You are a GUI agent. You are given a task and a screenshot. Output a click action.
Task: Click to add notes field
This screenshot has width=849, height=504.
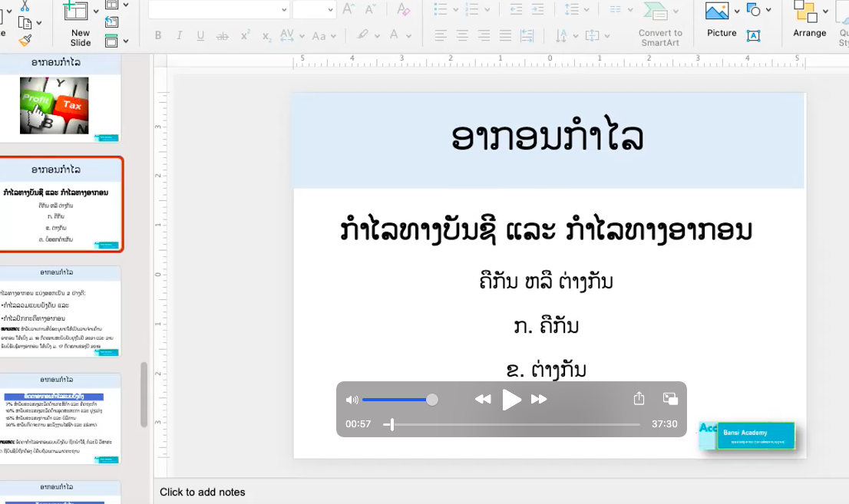point(203,492)
